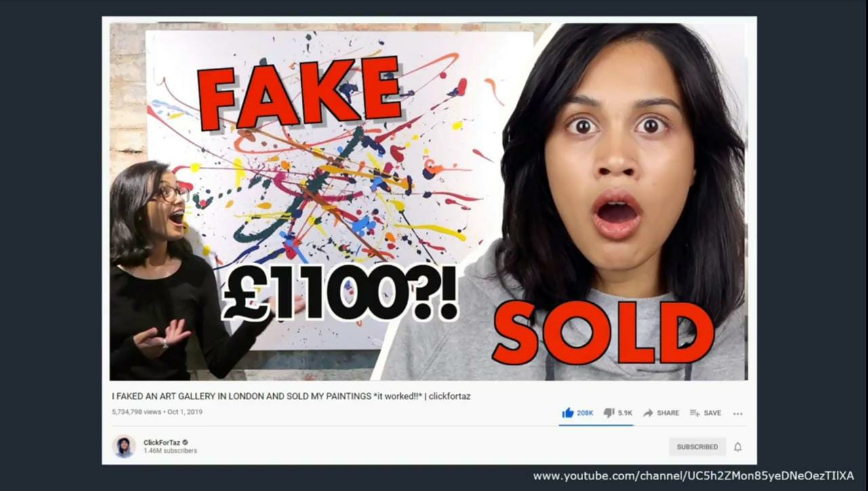Toggle the SUBSCRIBED button
This screenshot has height=491, width=868.
pyautogui.click(x=697, y=446)
